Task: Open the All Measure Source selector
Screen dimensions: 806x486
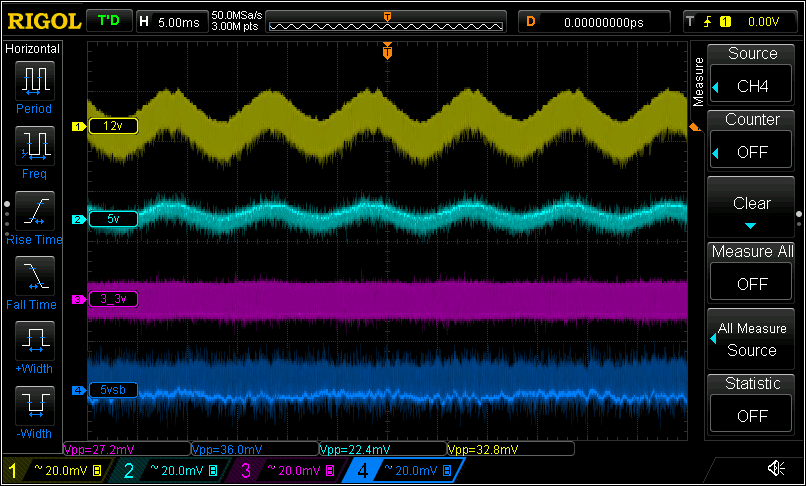Action: (x=751, y=338)
